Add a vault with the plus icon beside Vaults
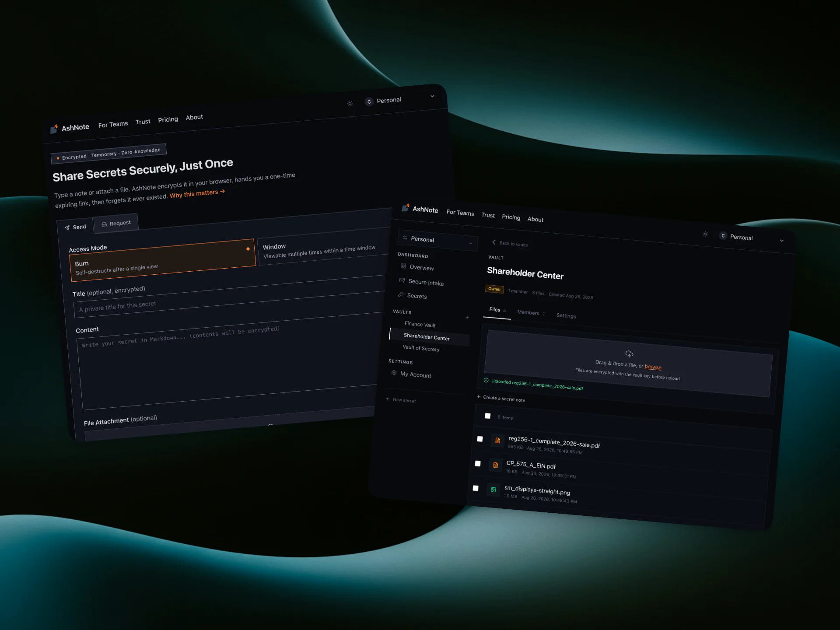Image resolution: width=840 pixels, height=630 pixels. pos(467,318)
